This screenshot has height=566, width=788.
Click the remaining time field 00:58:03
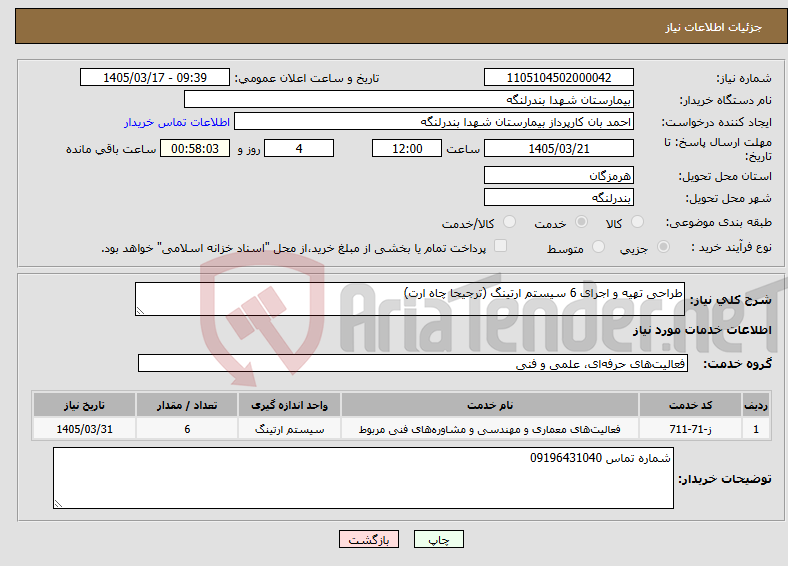coord(195,148)
